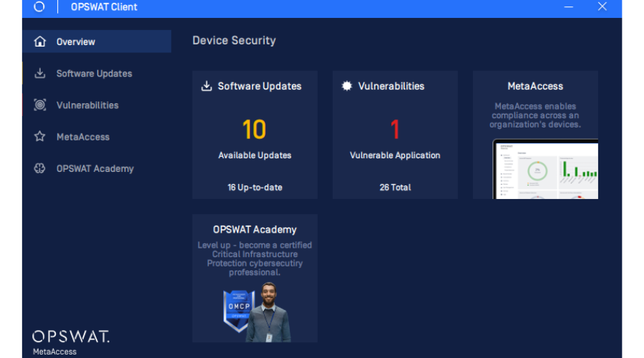The width and height of the screenshot is (644, 358).
Task: Click the '26 Total' text
Action: click(395, 188)
